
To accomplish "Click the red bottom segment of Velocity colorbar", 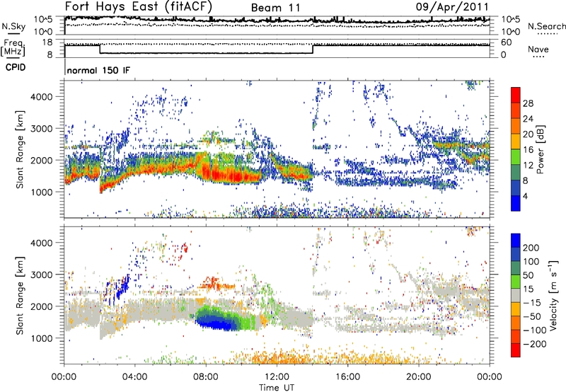I will click(x=516, y=350).
